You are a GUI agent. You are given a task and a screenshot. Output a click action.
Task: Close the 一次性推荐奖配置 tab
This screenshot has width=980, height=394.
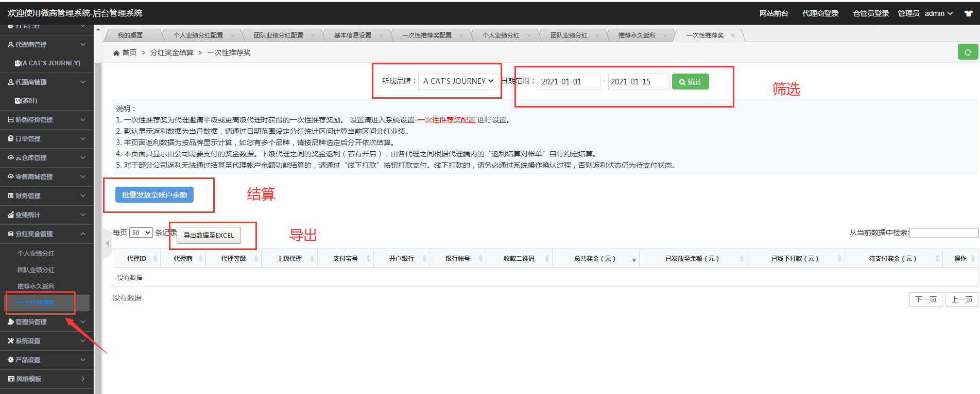(x=461, y=35)
